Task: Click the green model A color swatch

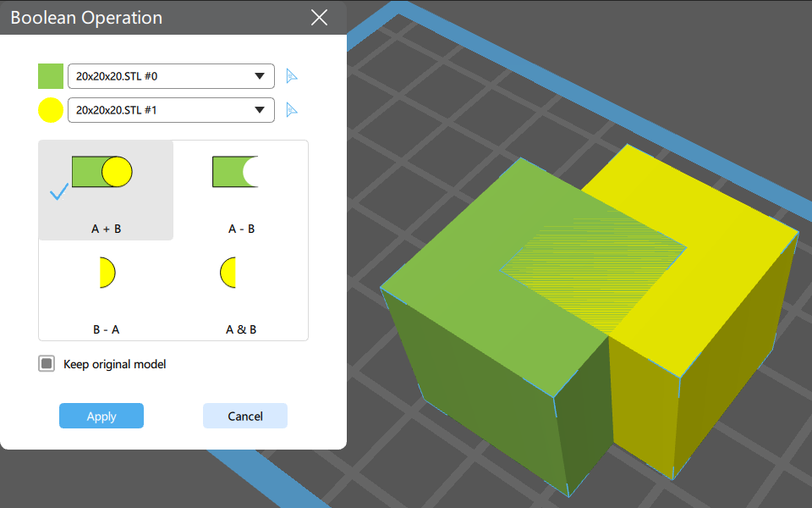Action: click(x=51, y=76)
